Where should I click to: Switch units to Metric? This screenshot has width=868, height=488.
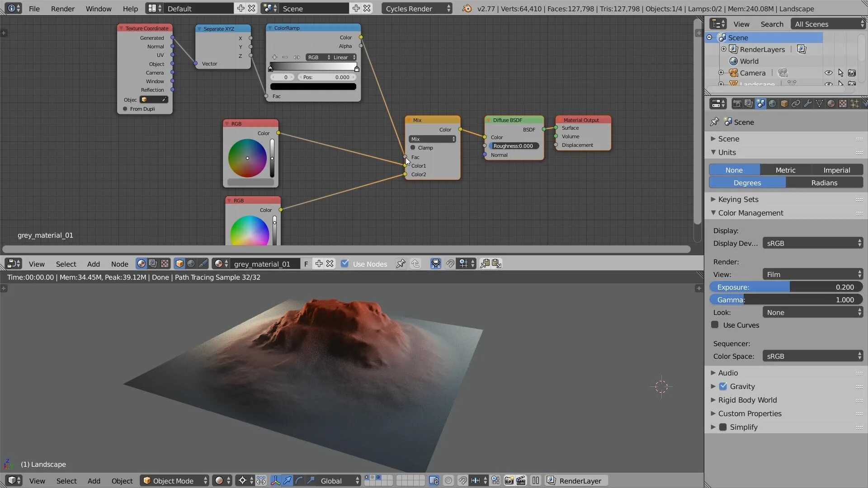coord(785,169)
